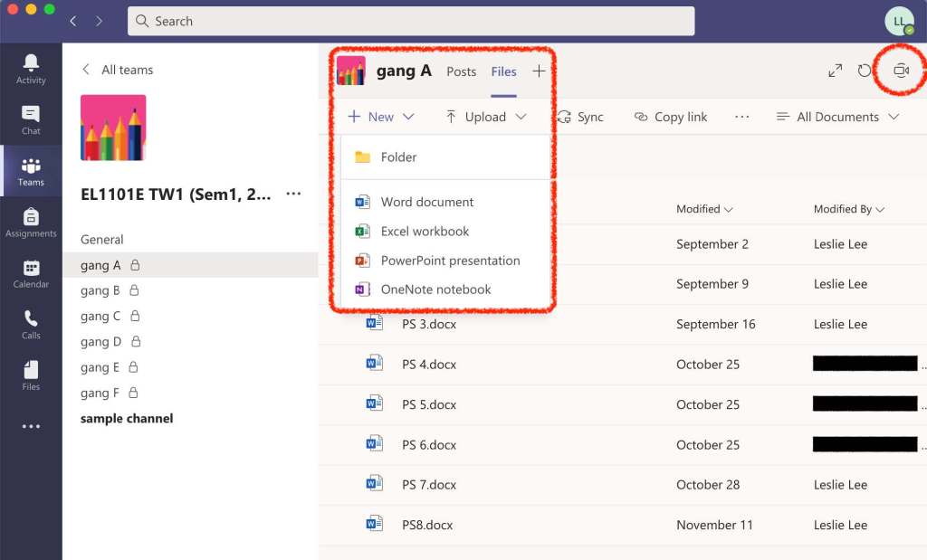Select Word document from the New menu
The width and height of the screenshot is (927, 560).
(x=425, y=201)
